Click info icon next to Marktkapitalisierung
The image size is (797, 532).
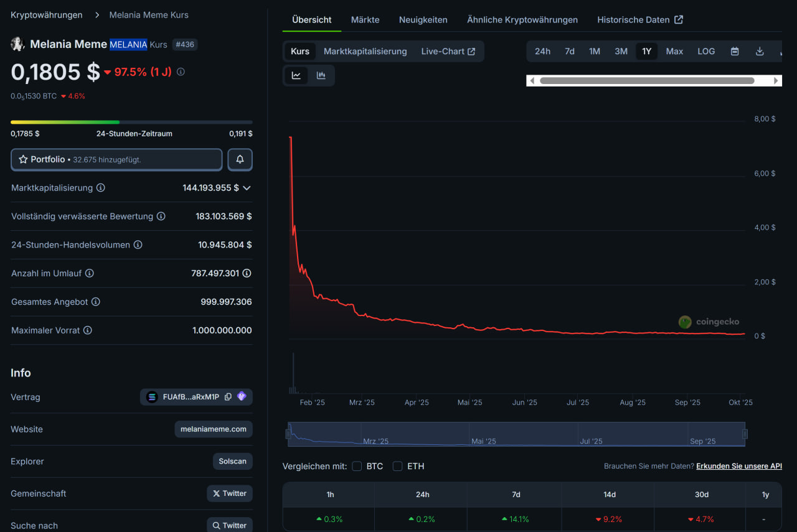click(x=101, y=188)
